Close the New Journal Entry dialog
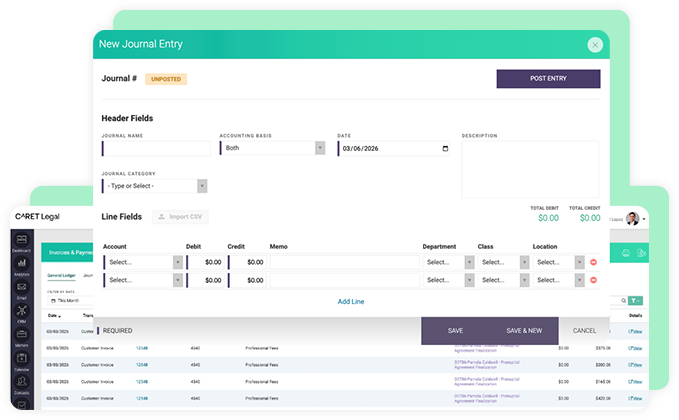This screenshot has width=679, height=420. click(595, 44)
